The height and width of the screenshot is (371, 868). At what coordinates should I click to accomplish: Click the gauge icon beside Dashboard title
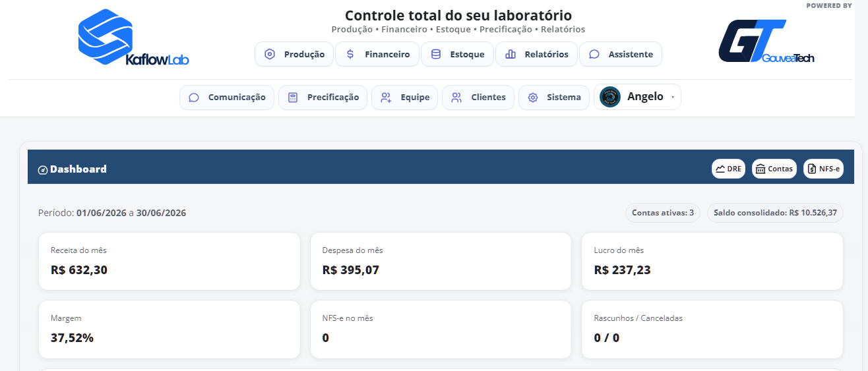pyautogui.click(x=43, y=170)
